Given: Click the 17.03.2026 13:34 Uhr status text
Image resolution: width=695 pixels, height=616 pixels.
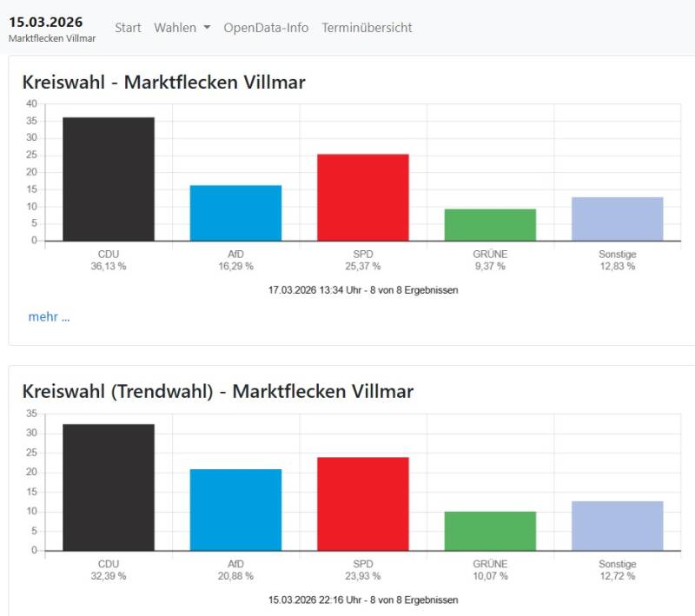Looking at the screenshot, I should click(363, 290).
